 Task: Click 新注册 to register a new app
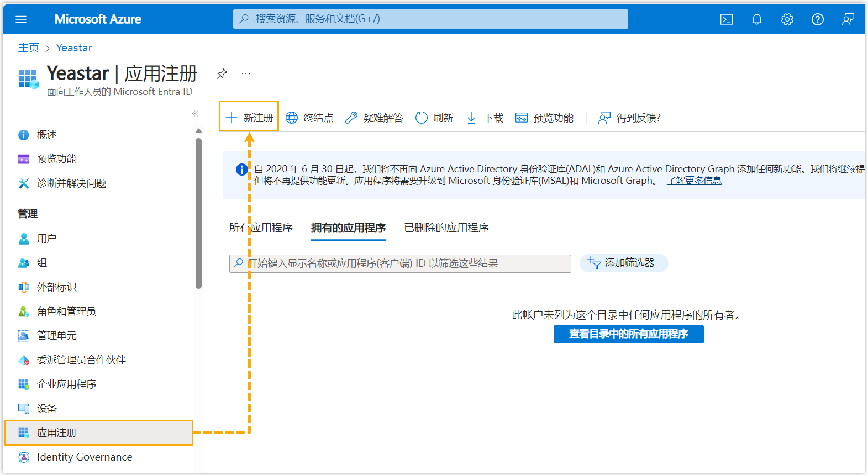click(x=249, y=117)
